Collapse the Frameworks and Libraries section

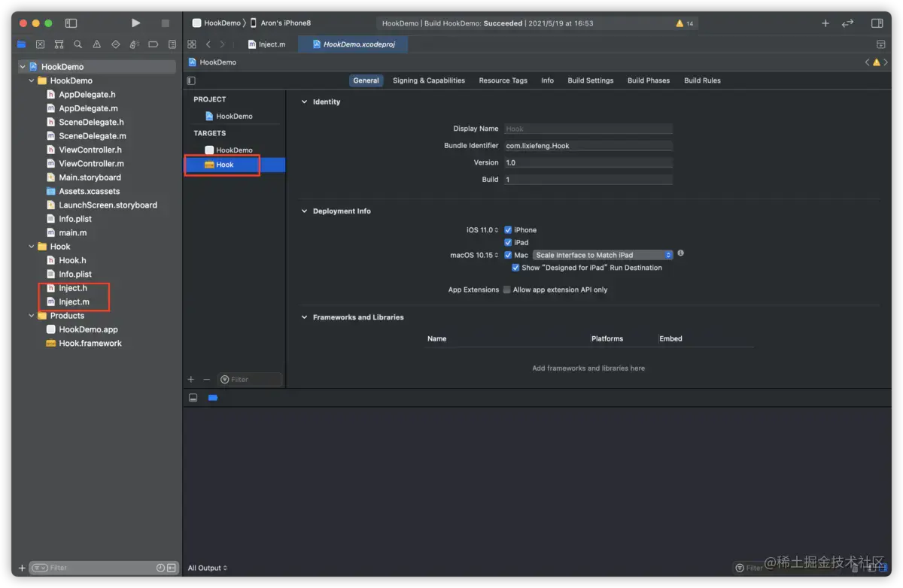[x=305, y=317]
